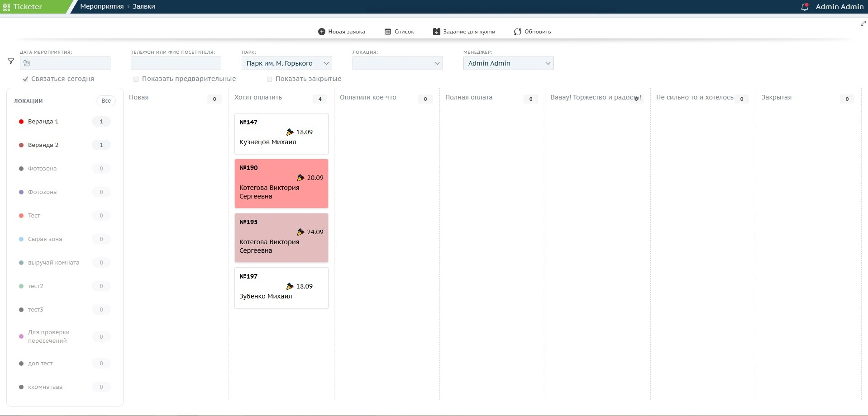
Task: Open the Менеджер dropdown
Action: click(x=509, y=63)
